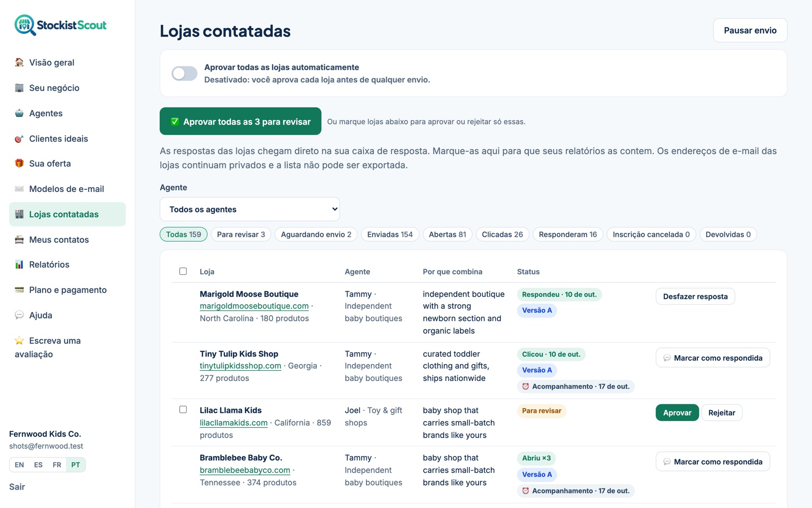Select the Abertas 81 filter

[x=448, y=234]
